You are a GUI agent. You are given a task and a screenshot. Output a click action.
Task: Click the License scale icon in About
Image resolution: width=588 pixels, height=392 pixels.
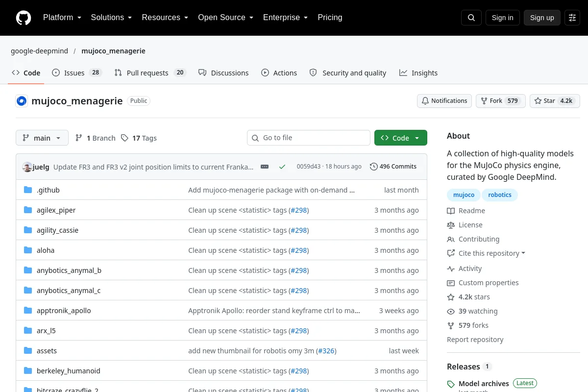(451, 225)
